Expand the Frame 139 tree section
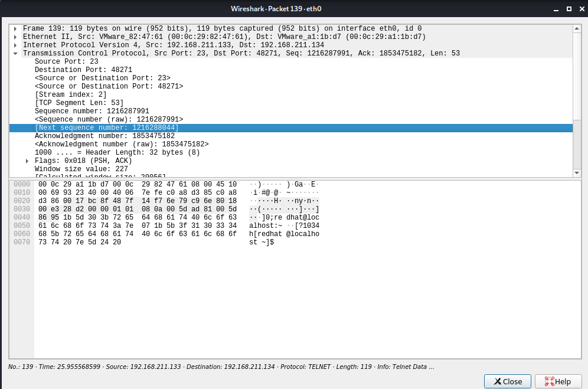Screen dimensions: 588x389 click(16, 28)
